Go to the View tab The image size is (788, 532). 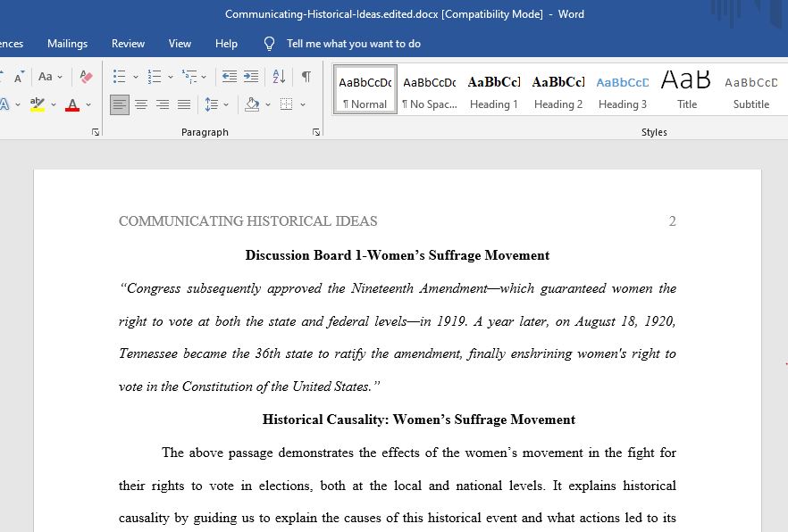[180, 44]
